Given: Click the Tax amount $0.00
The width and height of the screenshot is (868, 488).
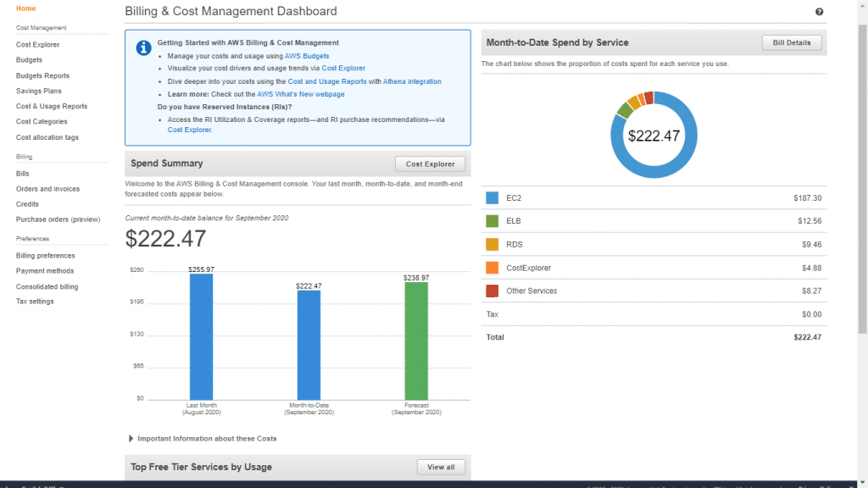Looking at the screenshot, I should point(811,314).
